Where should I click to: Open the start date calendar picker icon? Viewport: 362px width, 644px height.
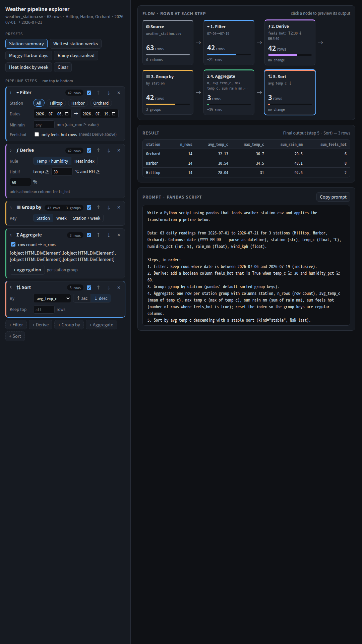coord(67,114)
